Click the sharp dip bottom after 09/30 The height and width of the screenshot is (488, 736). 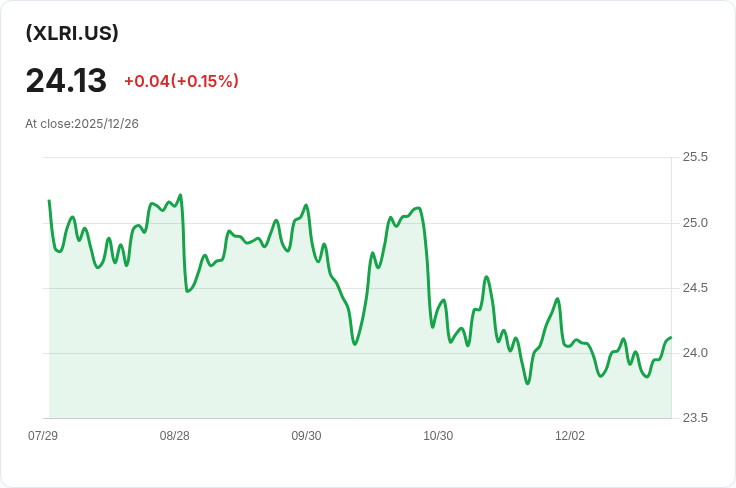point(355,344)
